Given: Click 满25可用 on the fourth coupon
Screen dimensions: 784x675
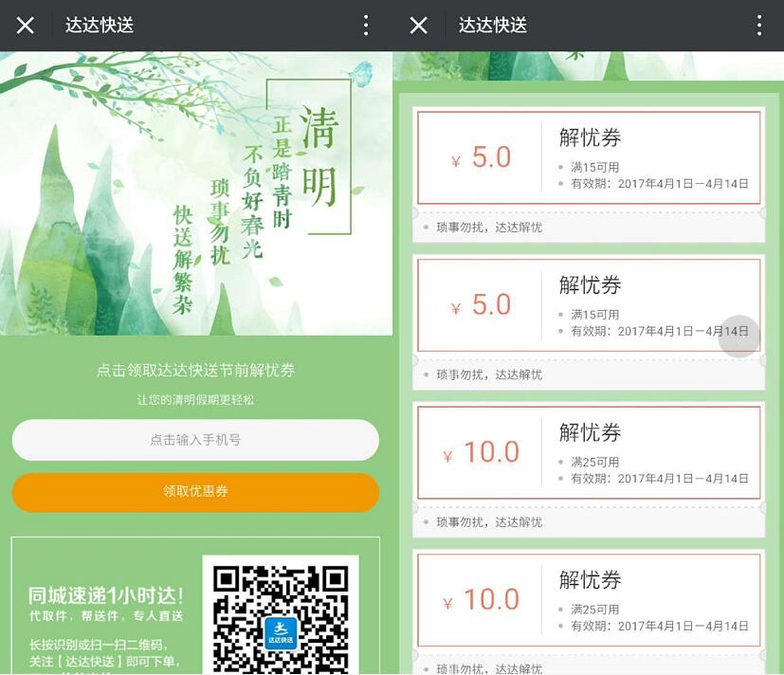Looking at the screenshot, I should pyautogui.click(x=595, y=610).
